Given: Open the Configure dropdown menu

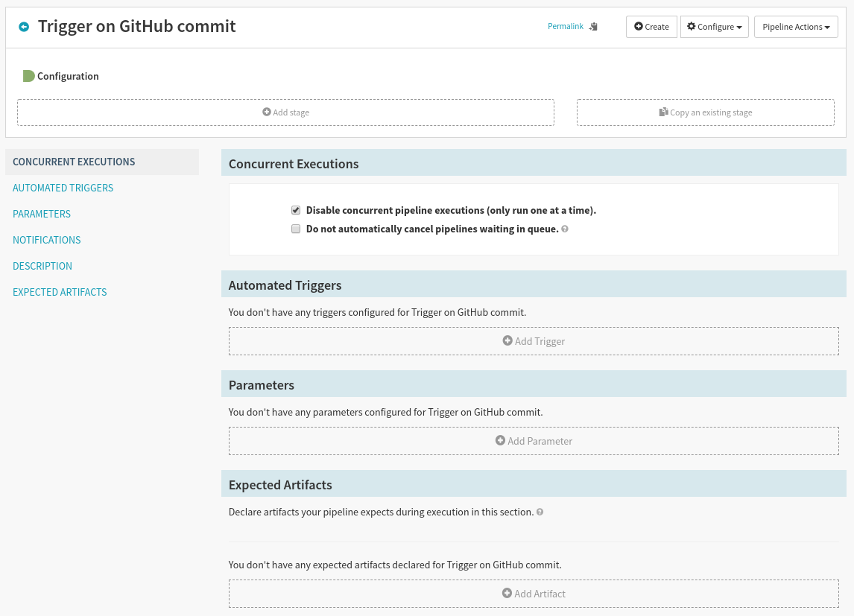Looking at the screenshot, I should [714, 27].
